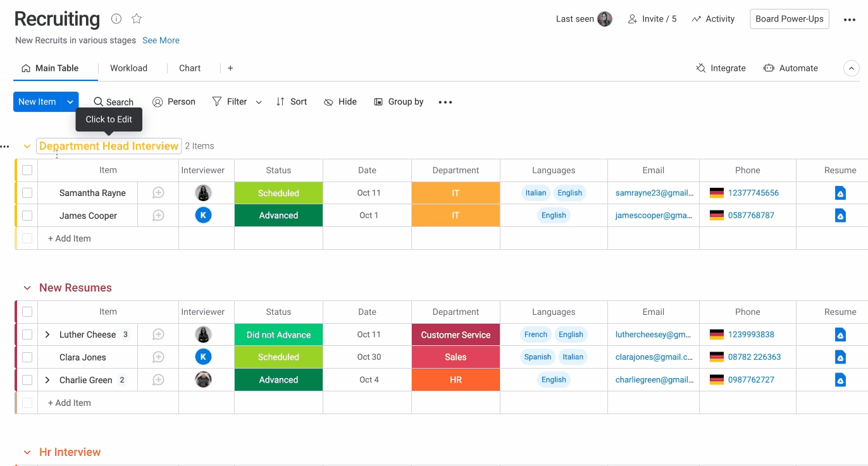Click the star icon to favorite the board

click(x=137, y=19)
